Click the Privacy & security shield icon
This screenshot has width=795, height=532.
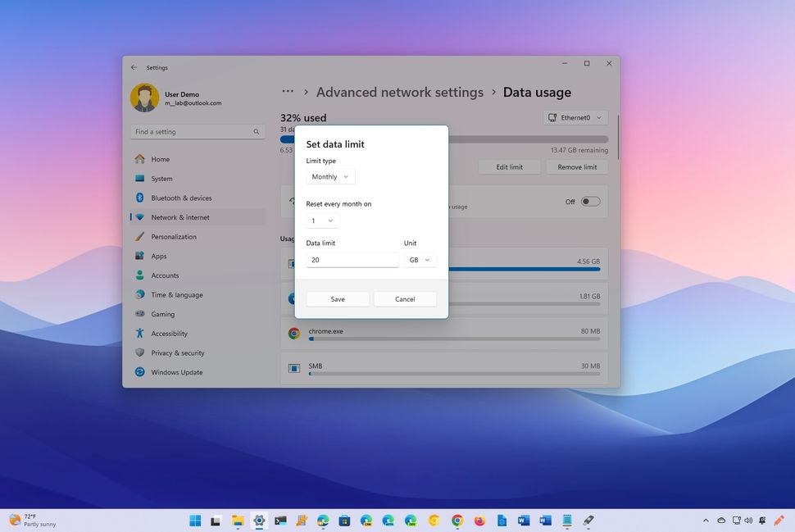click(x=141, y=352)
